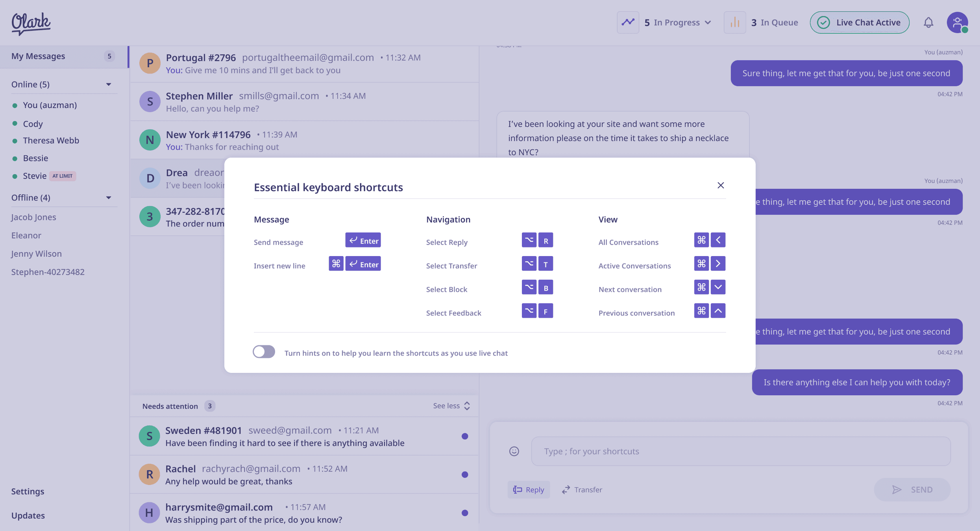Select agent Bessie
The width and height of the screenshot is (980, 531).
[35, 158]
